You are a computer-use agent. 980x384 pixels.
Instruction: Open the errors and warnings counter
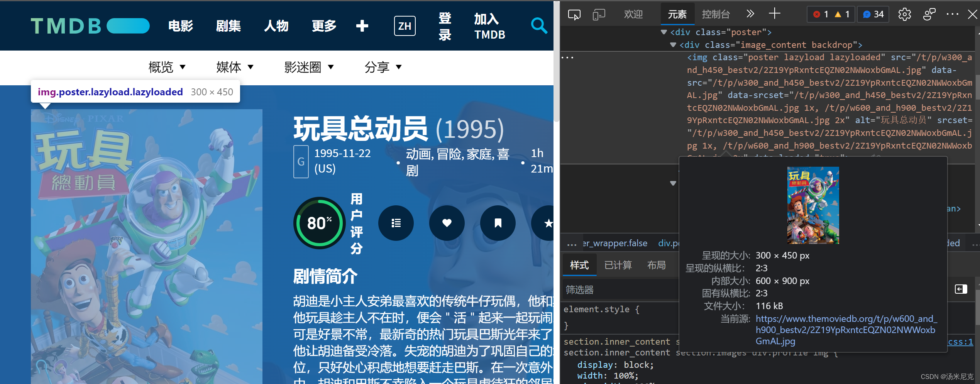click(x=831, y=14)
